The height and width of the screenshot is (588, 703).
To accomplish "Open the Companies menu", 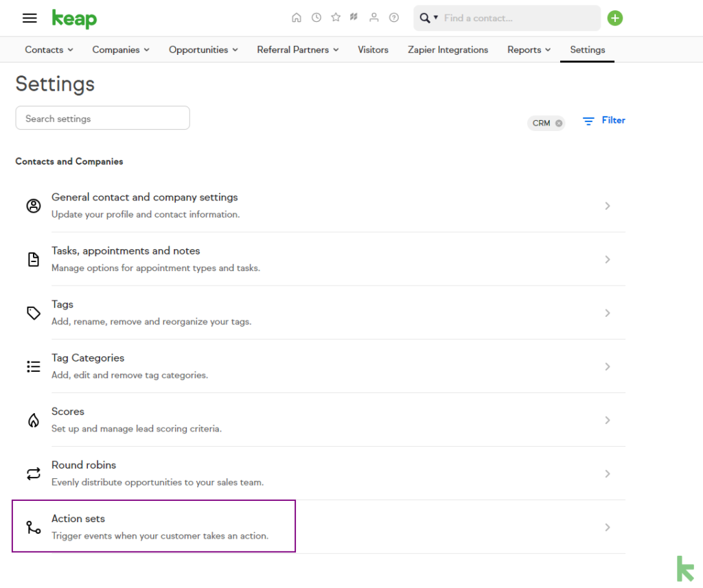I will [x=121, y=50].
